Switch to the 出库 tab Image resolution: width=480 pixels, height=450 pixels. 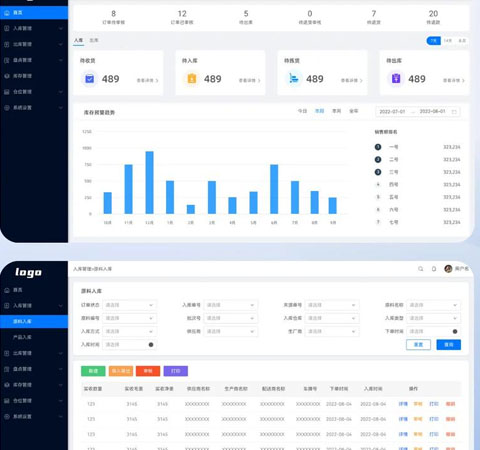click(x=94, y=40)
